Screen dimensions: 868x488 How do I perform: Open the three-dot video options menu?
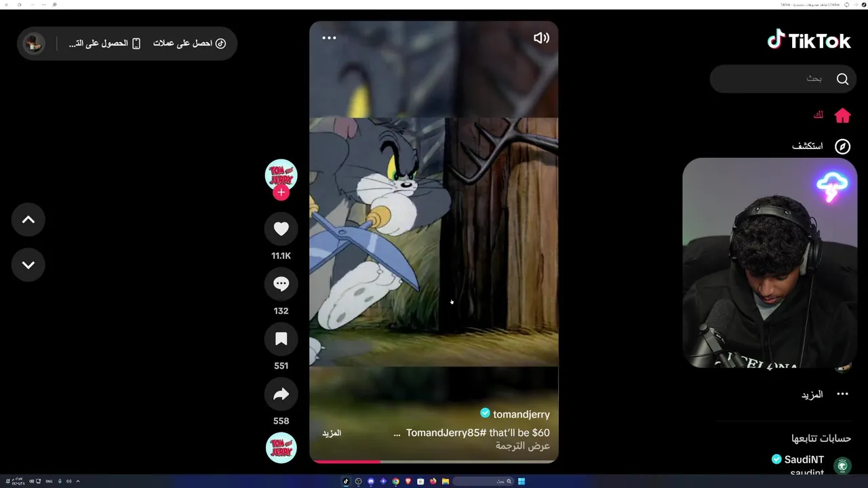tap(329, 38)
